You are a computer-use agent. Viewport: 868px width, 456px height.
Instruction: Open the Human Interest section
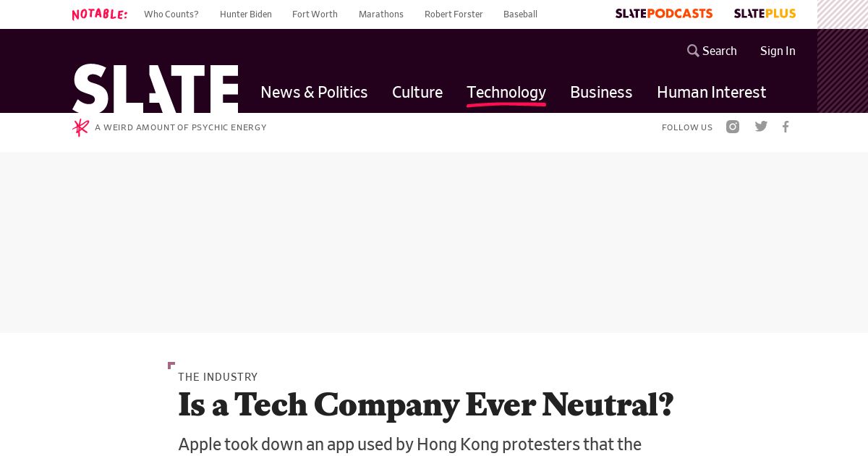(711, 92)
